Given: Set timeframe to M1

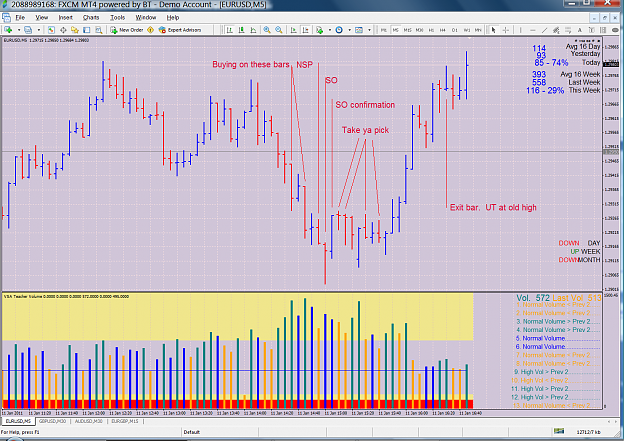Looking at the screenshot, I should (383, 30).
